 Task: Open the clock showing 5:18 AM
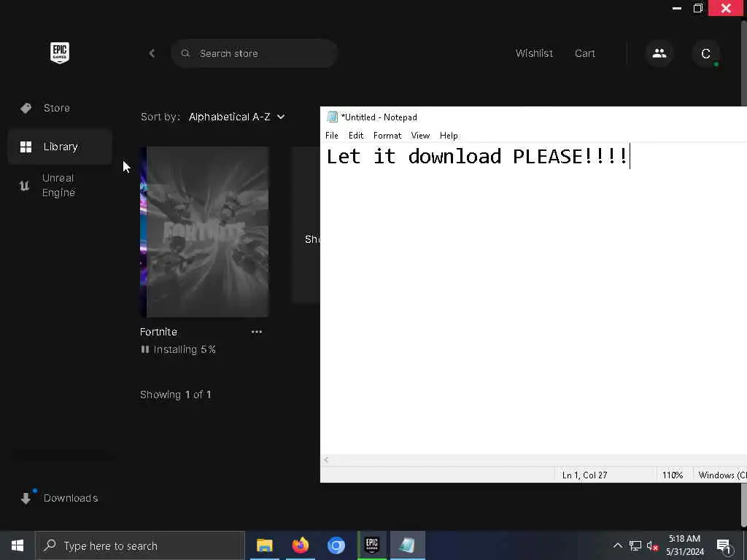(684, 545)
